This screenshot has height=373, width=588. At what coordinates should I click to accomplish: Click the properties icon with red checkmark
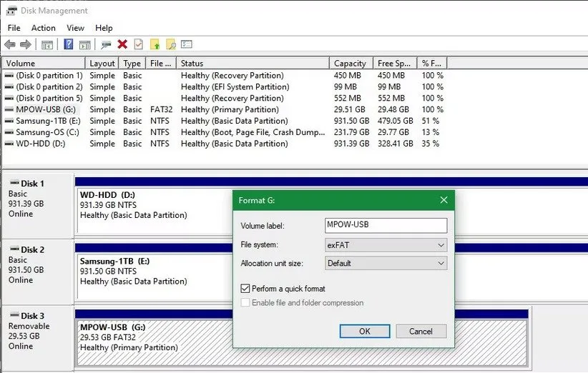(x=138, y=44)
